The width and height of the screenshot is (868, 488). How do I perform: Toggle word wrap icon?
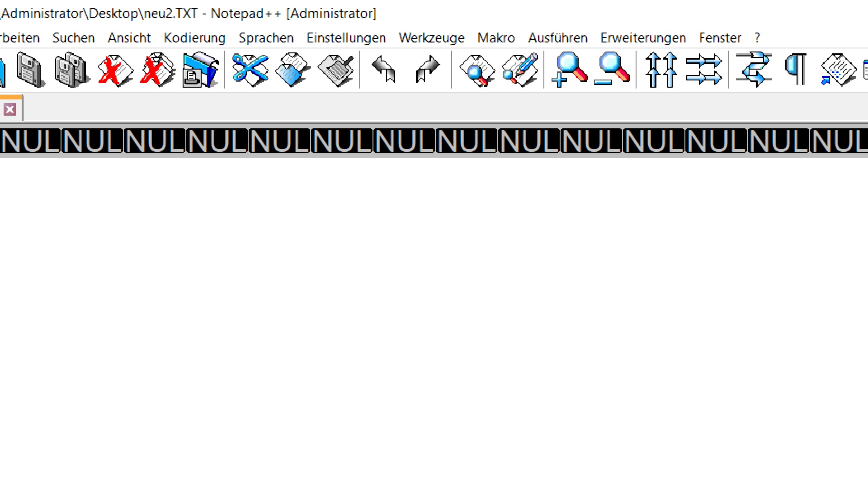pos(753,70)
